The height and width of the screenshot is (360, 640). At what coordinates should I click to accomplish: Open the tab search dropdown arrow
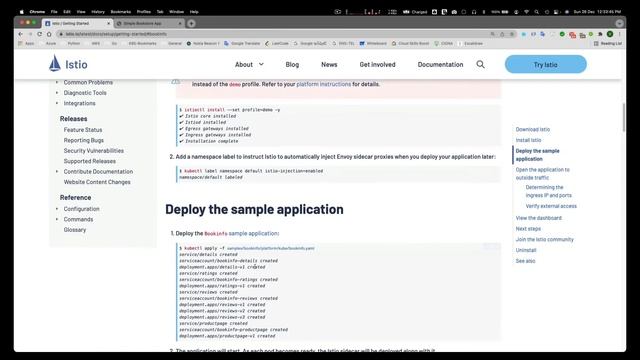pos(620,23)
